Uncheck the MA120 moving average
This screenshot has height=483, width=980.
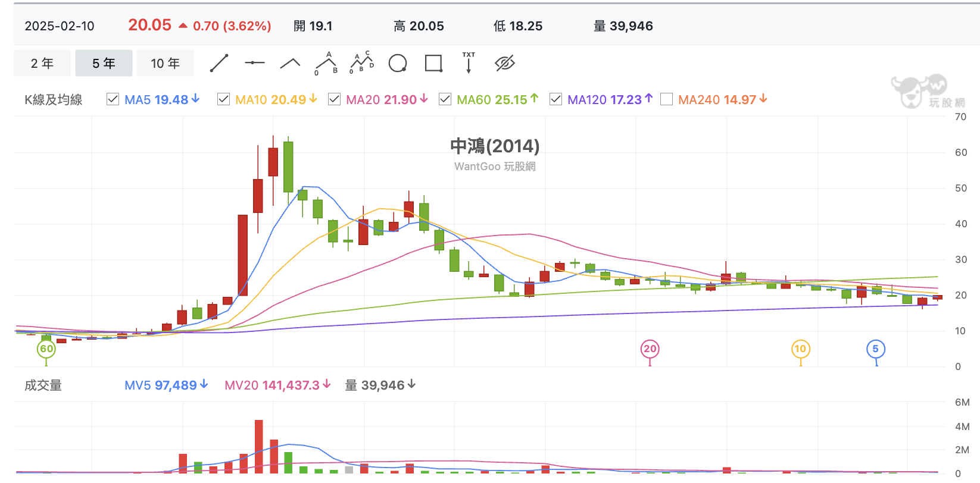coord(555,99)
